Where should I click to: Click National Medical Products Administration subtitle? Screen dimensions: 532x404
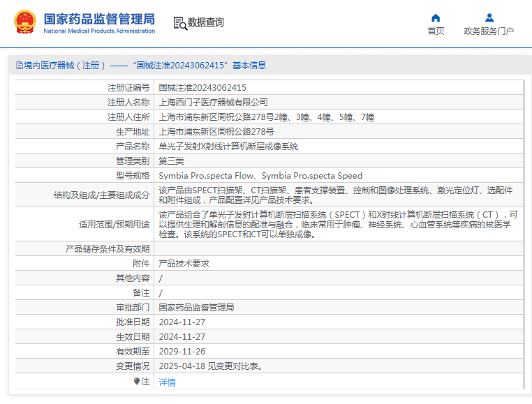(99, 31)
